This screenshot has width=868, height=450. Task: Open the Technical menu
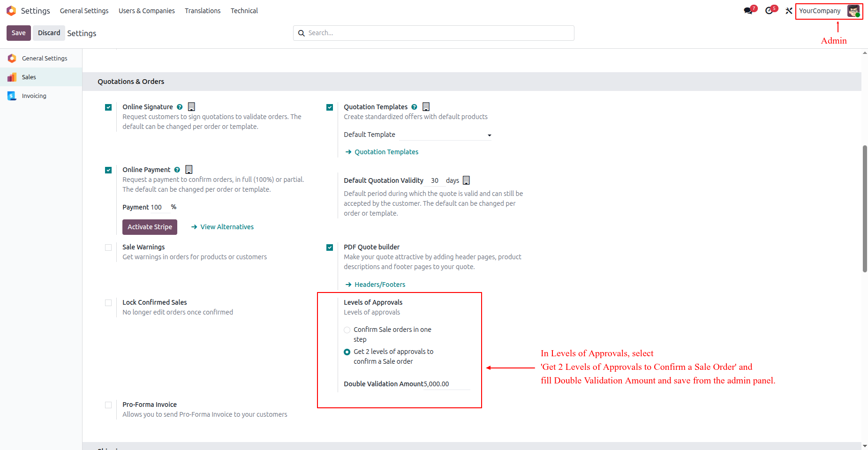click(x=244, y=11)
